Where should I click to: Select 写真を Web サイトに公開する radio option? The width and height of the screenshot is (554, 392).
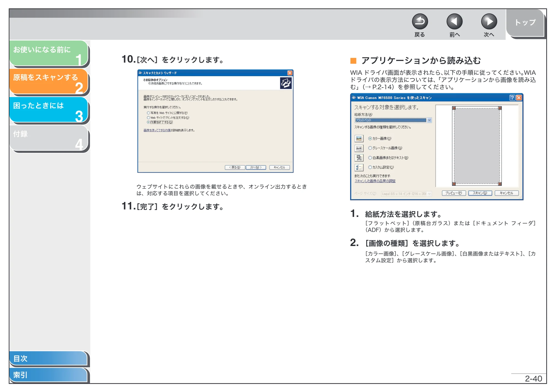[x=148, y=113]
